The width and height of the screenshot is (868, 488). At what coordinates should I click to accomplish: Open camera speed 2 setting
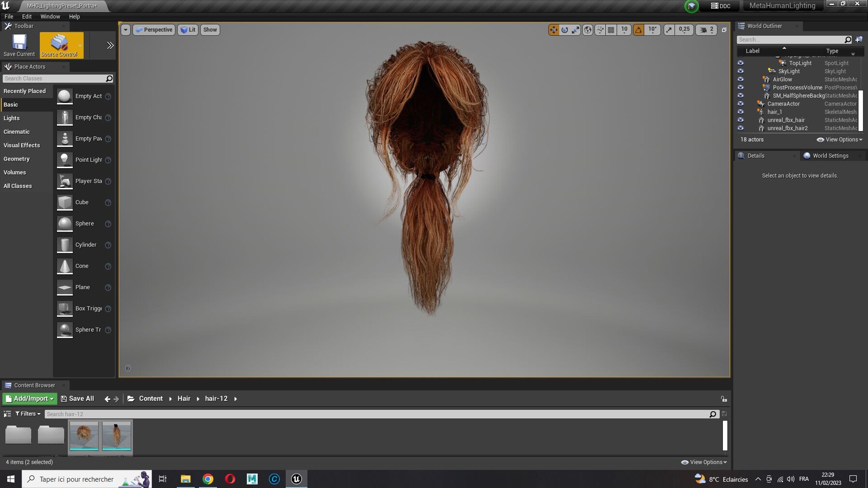tap(706, 30)
